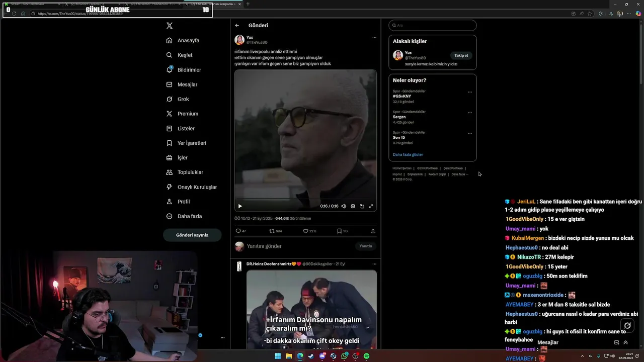Click the Yer İşaretleri bookmark icon
The image size is (644, 362).
pyautogui.click(x=170, y=143)
